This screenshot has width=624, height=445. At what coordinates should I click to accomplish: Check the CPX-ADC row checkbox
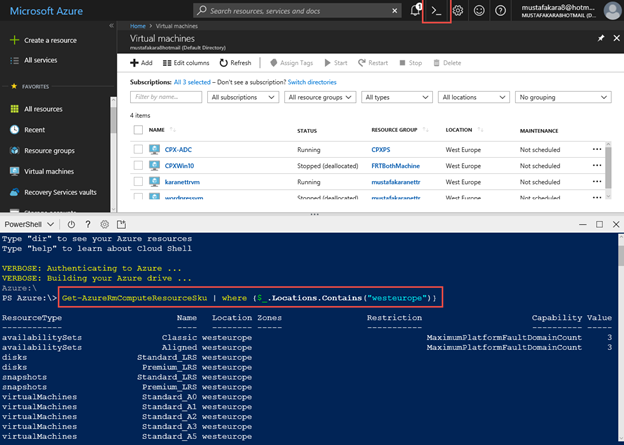[138, 149]
